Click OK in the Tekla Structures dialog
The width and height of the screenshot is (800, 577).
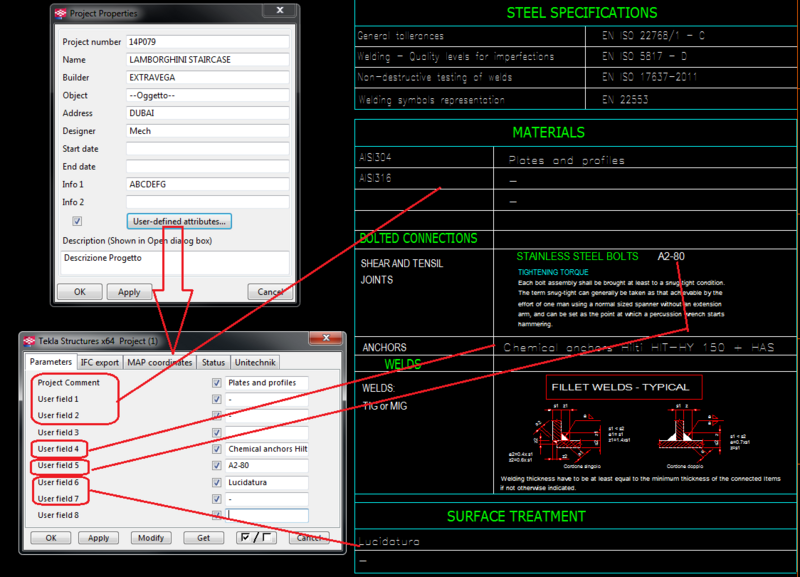pos(50,537)
